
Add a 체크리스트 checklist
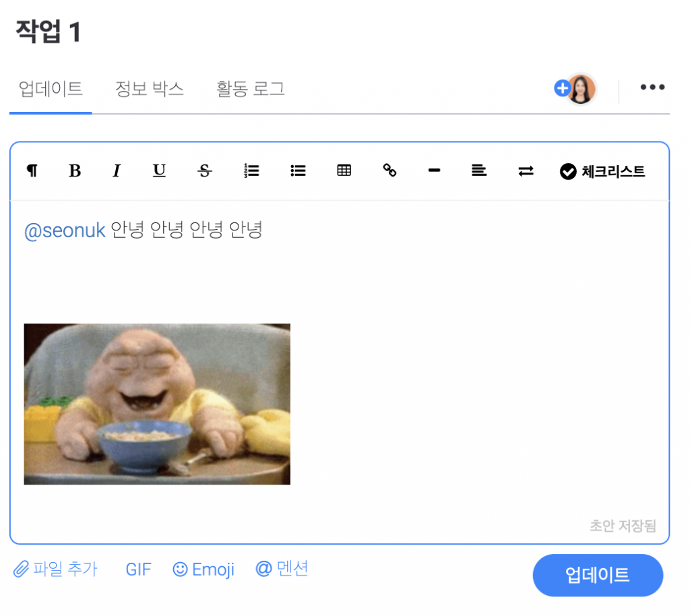pos(602,171)
